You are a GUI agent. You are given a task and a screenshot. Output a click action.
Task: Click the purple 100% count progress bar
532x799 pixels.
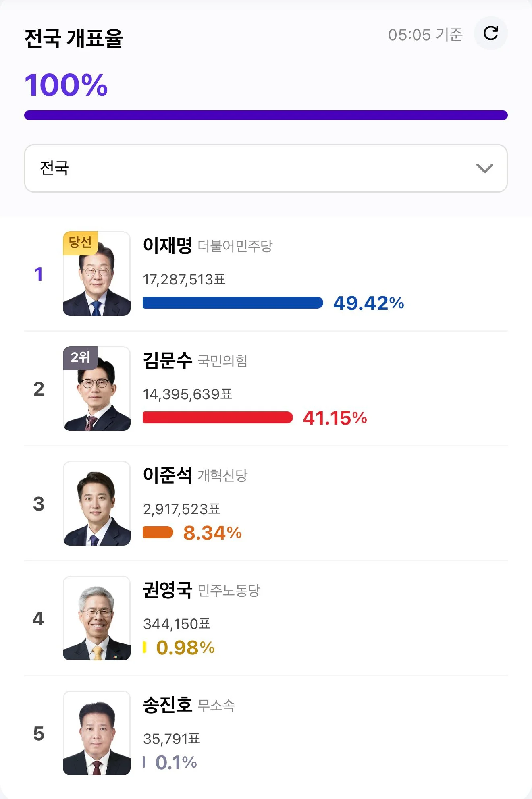point(266,115)
